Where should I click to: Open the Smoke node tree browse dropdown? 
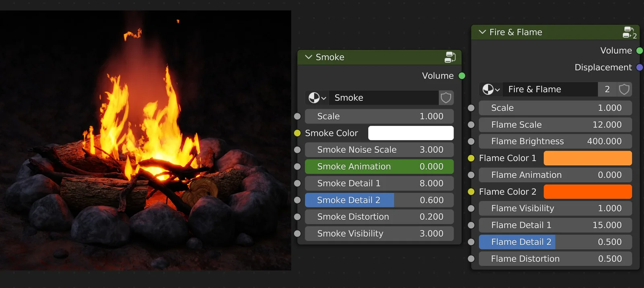point(317,98)
